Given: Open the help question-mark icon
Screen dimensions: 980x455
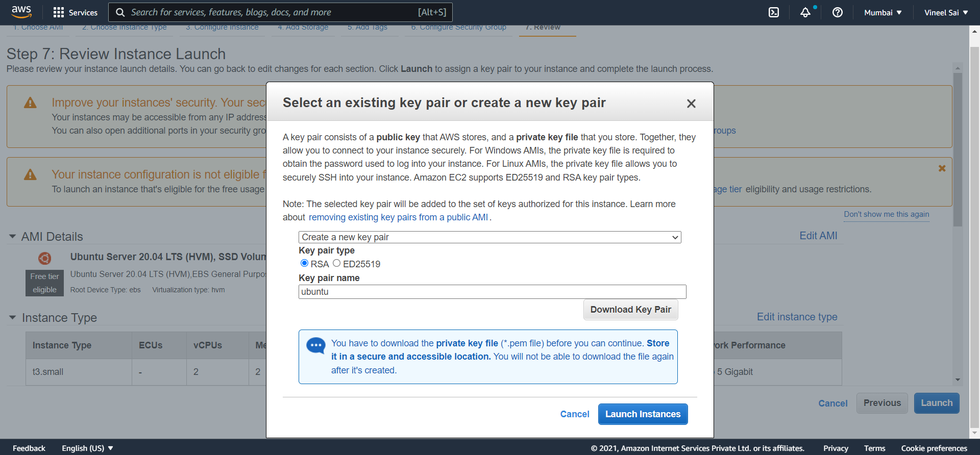Looking at the screenshot, I should tap(837, 12).
